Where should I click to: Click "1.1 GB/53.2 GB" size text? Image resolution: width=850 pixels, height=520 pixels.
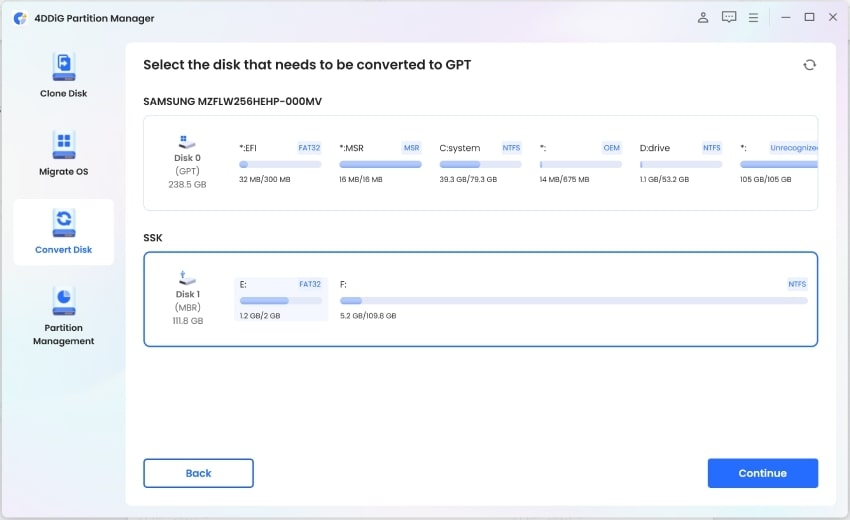[x=665, y=179]
